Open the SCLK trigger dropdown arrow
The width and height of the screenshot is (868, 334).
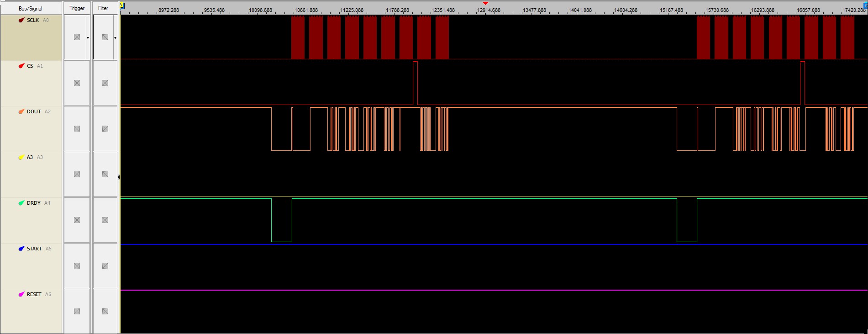point(88,37)
